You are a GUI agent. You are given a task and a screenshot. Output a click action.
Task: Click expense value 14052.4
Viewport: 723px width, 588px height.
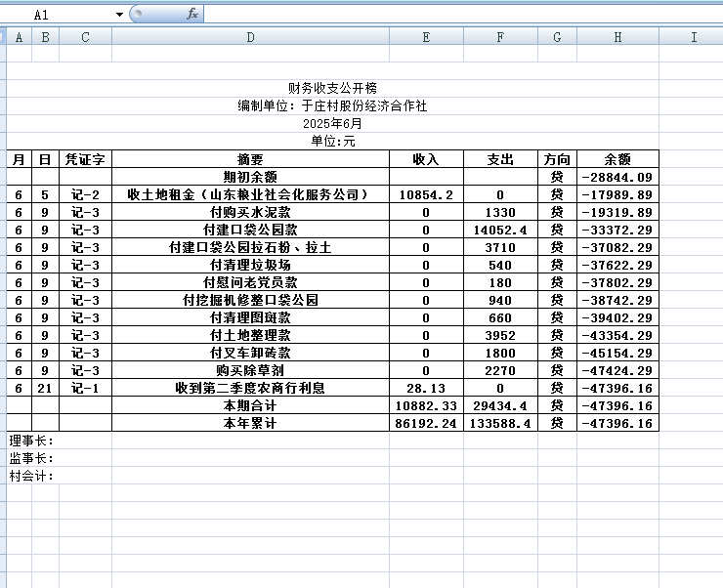[x=500, y=230]
